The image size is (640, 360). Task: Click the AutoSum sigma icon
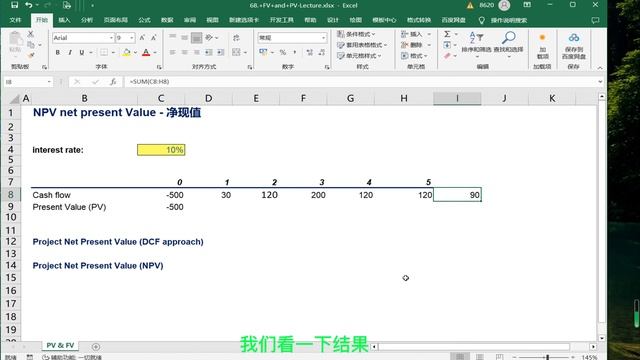(447, 34)
